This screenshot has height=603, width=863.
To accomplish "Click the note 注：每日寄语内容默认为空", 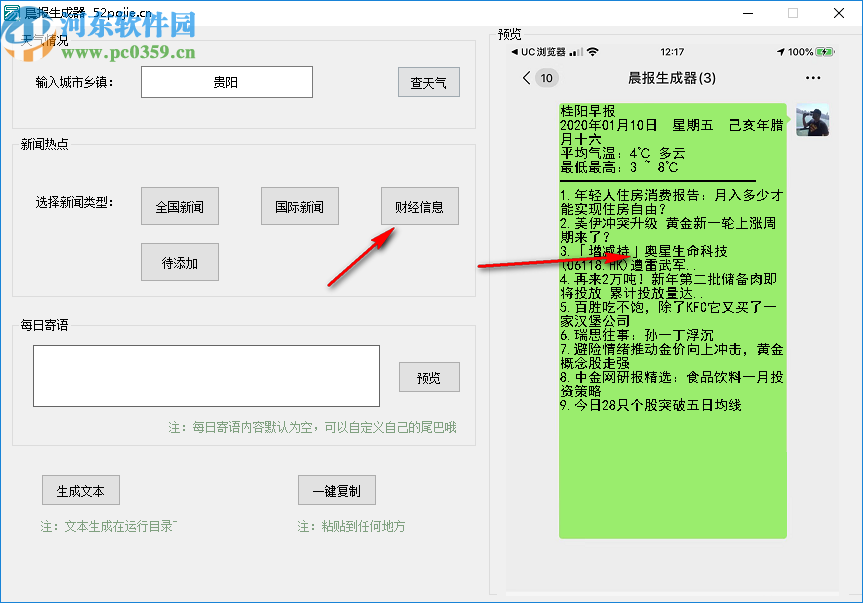I will point(312,427).
